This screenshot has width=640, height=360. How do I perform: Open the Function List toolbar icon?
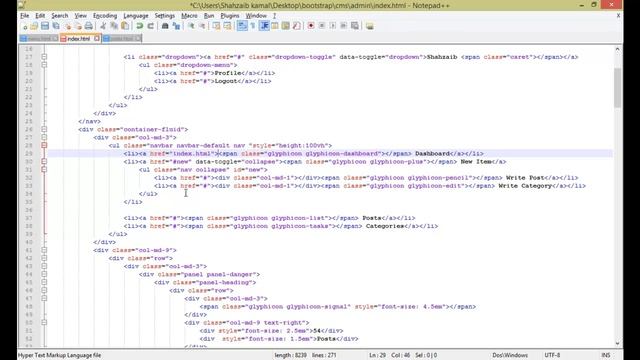pyautogui.click(x=296, y=26)
